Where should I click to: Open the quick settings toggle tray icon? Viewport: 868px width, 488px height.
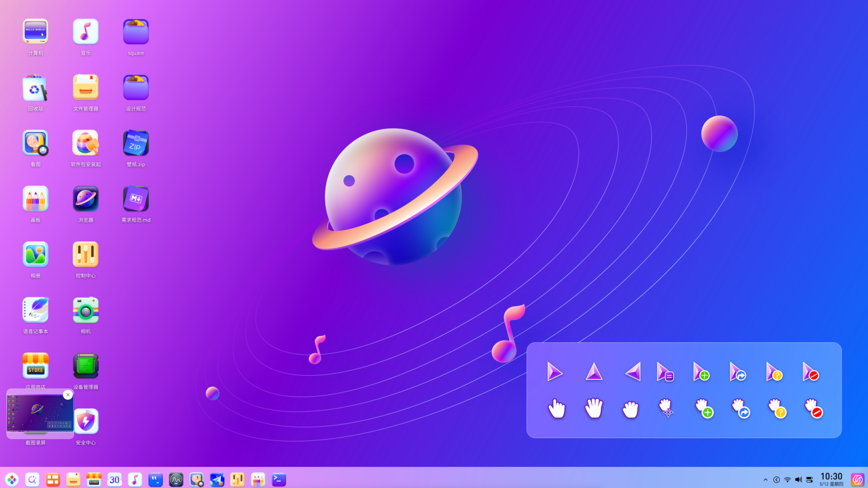(x=810, y=480)
